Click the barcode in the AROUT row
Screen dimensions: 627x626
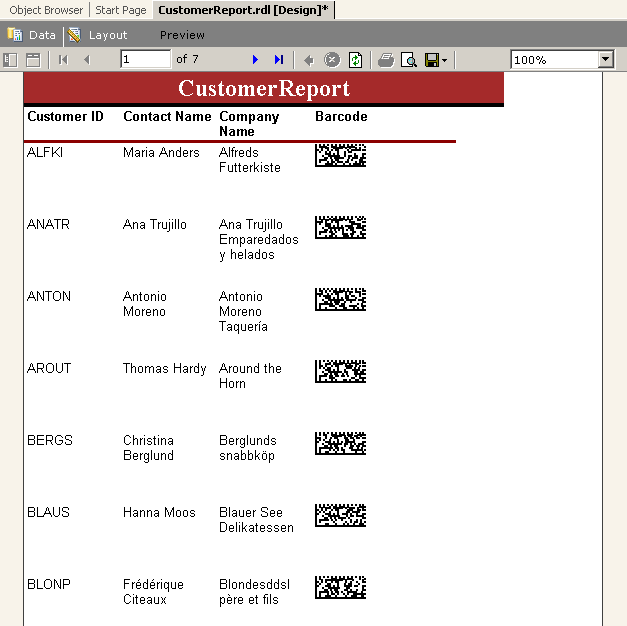point(340,371)
